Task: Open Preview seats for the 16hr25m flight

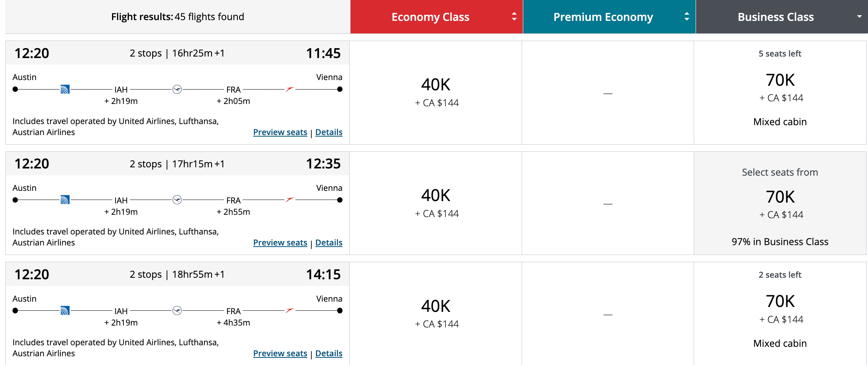Action: point(280,132)
